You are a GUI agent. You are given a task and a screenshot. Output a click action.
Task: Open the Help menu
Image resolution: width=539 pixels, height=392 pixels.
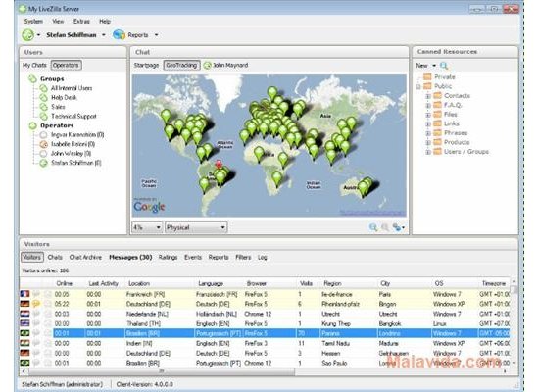click(105, 22)
